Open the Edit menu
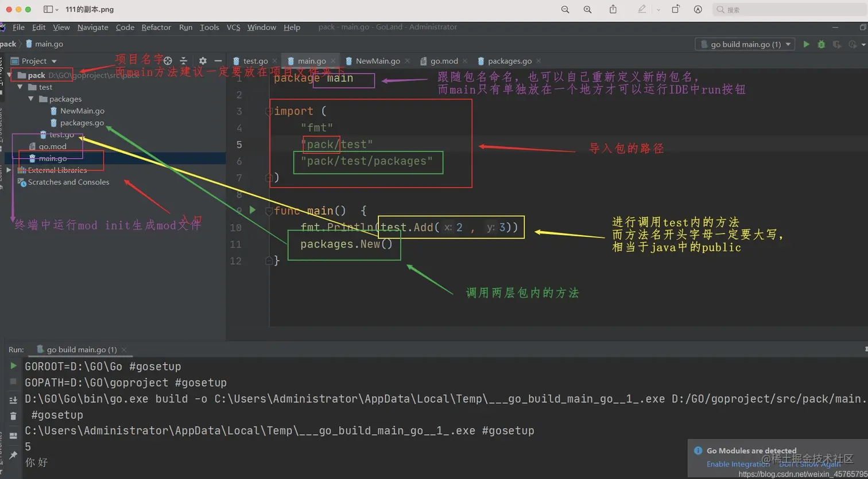Screen dimensions: 868x479 (x=39, y=28)
